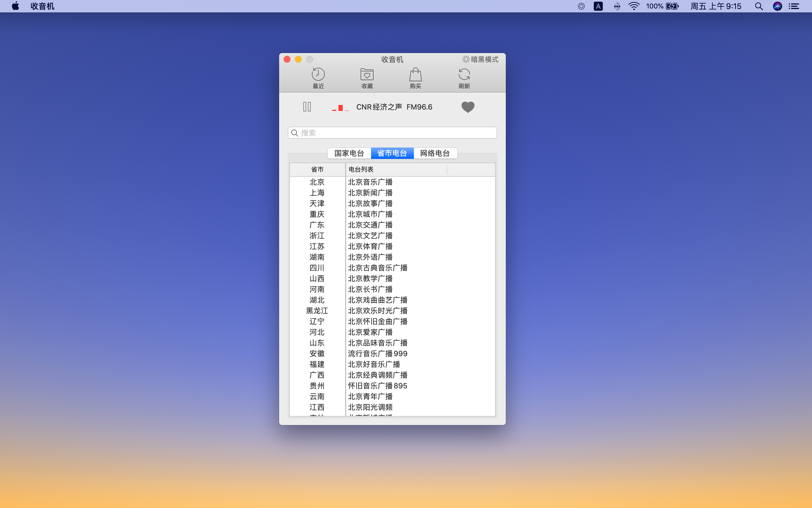The width and height of the screenshot is (812, 508).
Task: Click the 刷新 refresh icon
Action: pyautogui.click(x=464, y=78)
